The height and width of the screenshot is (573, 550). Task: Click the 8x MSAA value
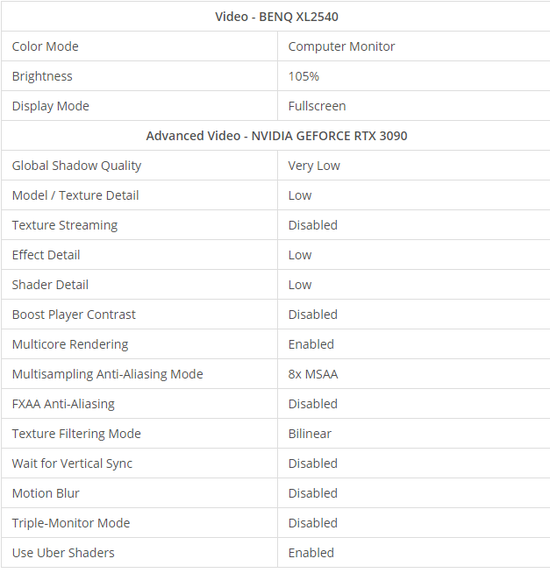tap(313, 374)
